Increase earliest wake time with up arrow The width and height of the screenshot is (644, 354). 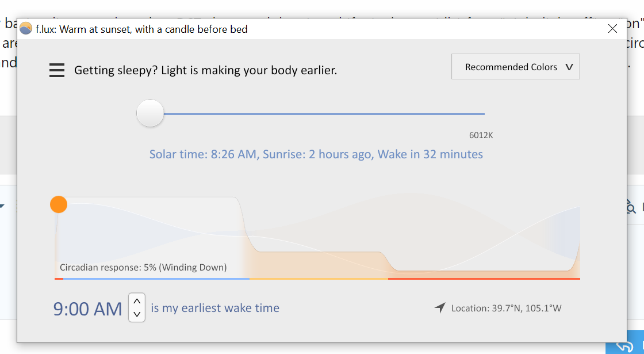pyautogui.click(x=137, y=301)
